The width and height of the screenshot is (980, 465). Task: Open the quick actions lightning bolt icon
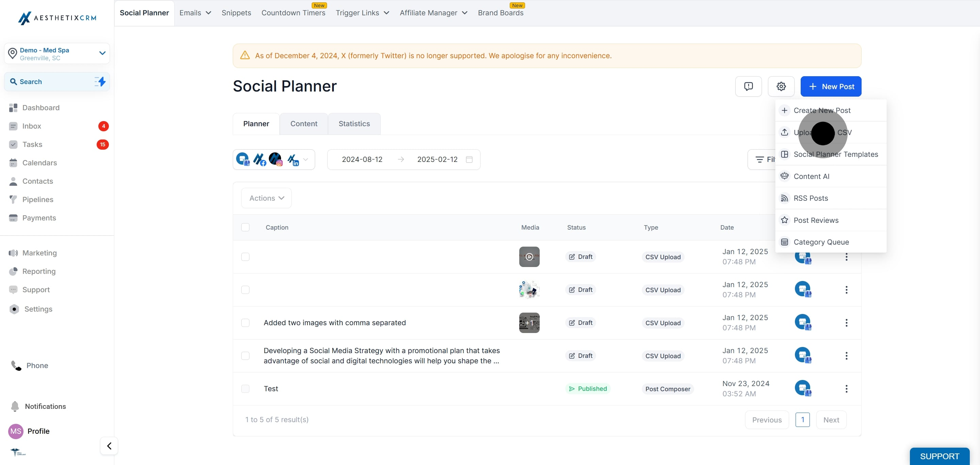[100, 81]
